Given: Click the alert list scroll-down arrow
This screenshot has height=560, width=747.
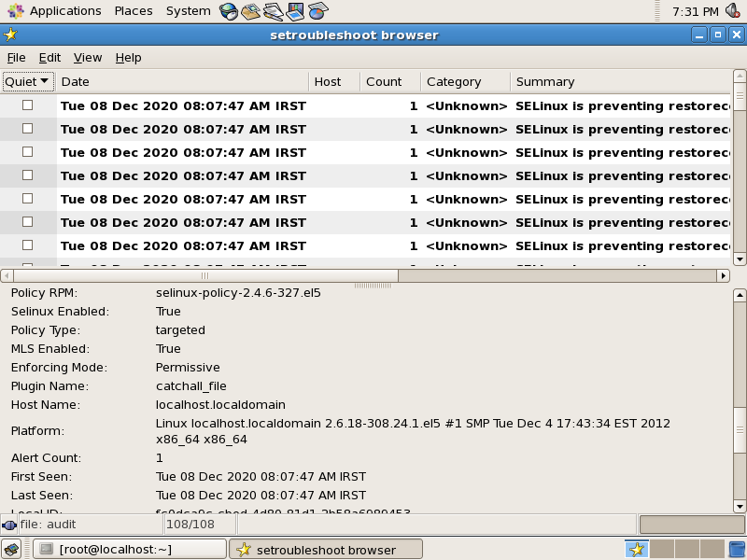Looking at the screenshot, I should 740,259.
